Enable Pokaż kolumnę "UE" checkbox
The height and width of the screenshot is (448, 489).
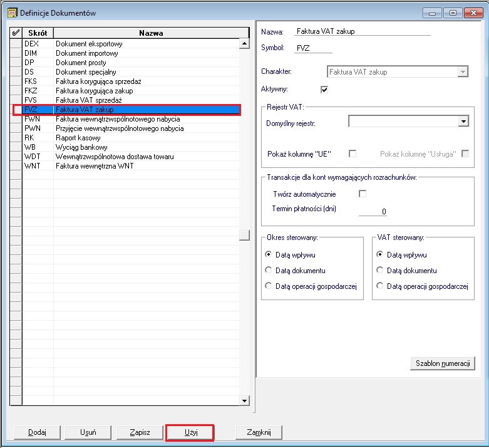coord(353,154)
